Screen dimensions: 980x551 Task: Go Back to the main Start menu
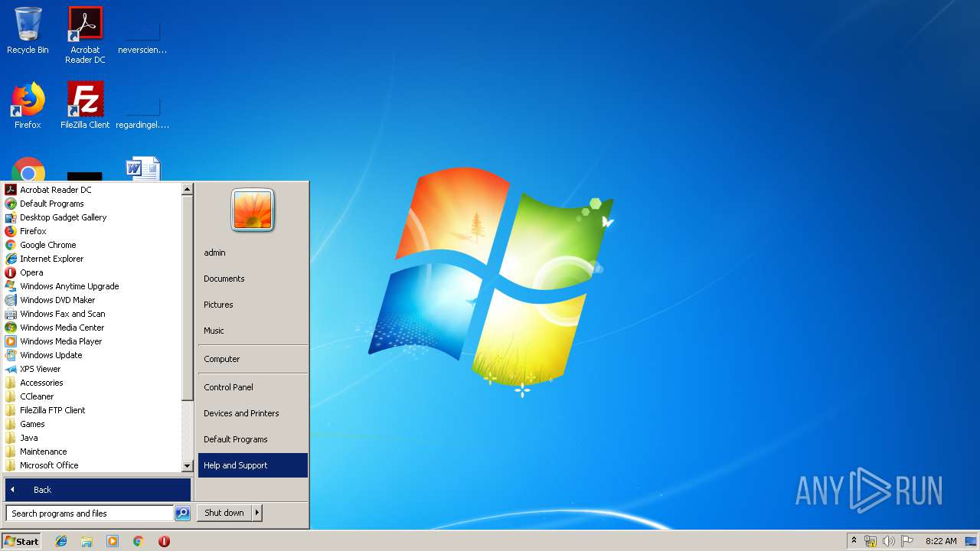pos(97,490)
